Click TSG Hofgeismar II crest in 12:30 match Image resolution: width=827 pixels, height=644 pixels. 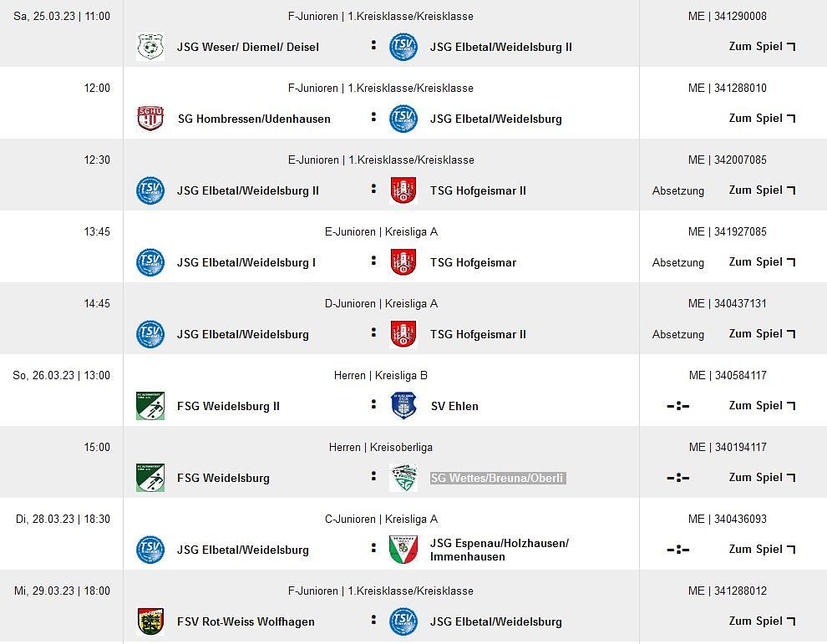coord(403,190)
